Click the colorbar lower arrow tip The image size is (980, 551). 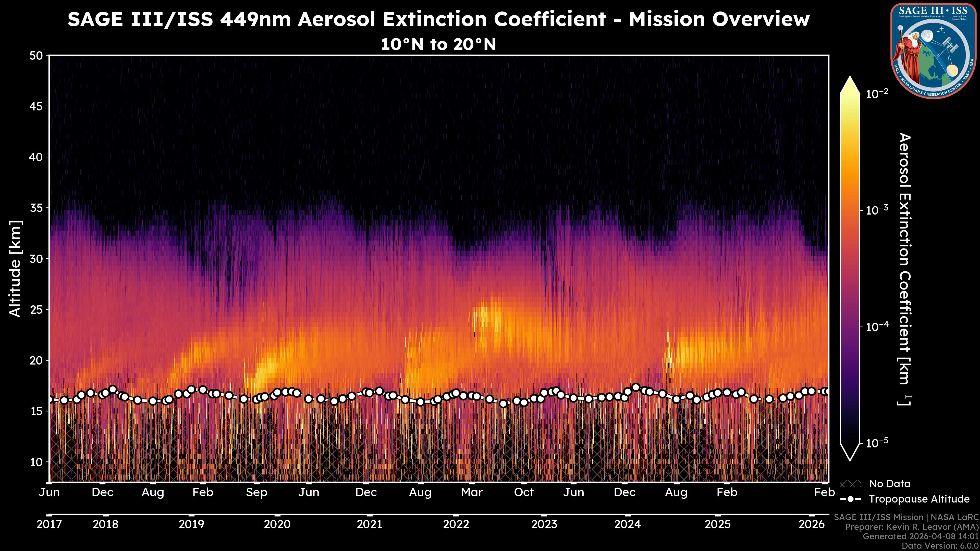point(850,458)
